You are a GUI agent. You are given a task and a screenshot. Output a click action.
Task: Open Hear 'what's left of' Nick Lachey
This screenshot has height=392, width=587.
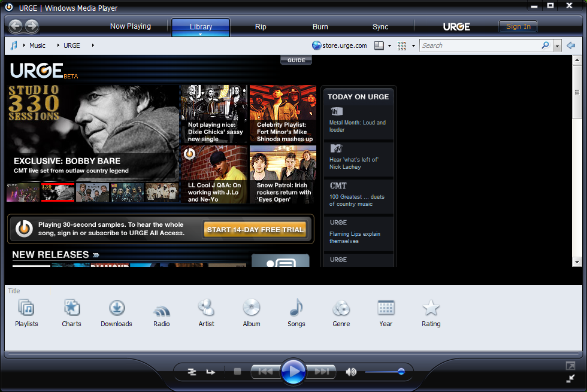354,163
